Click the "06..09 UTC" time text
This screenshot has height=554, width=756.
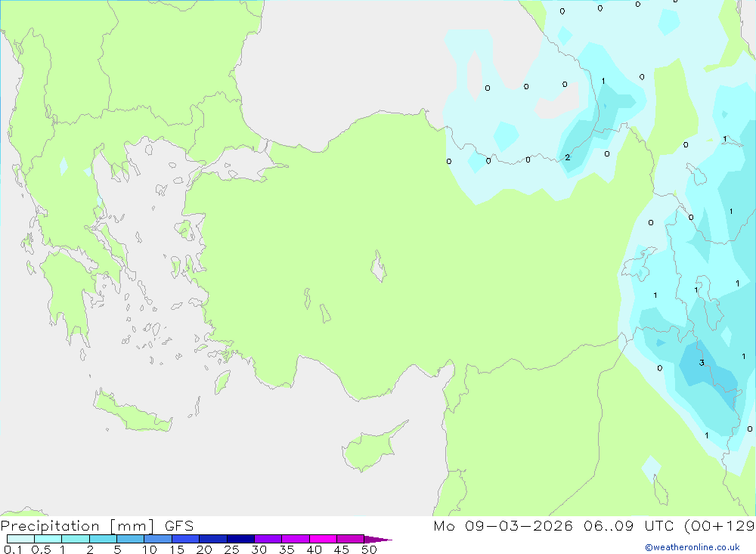(x=629, y=526)
